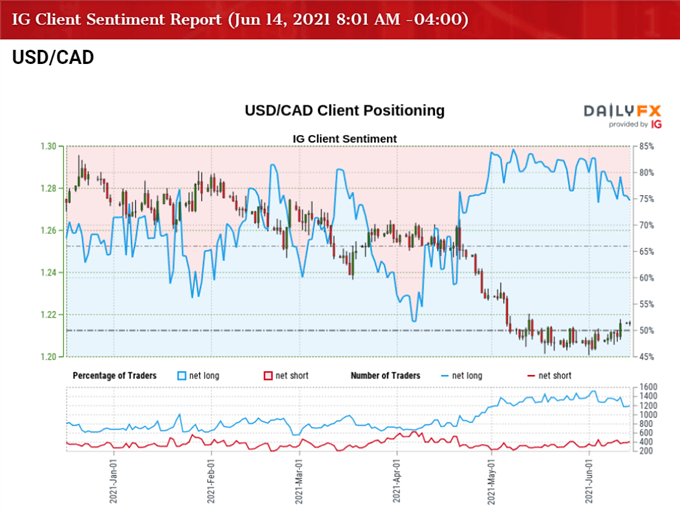The width and height of the screenshot is (680, 518).
Task: Click the 'net short' number of traders legend text
Action: [x=555, y=376]
